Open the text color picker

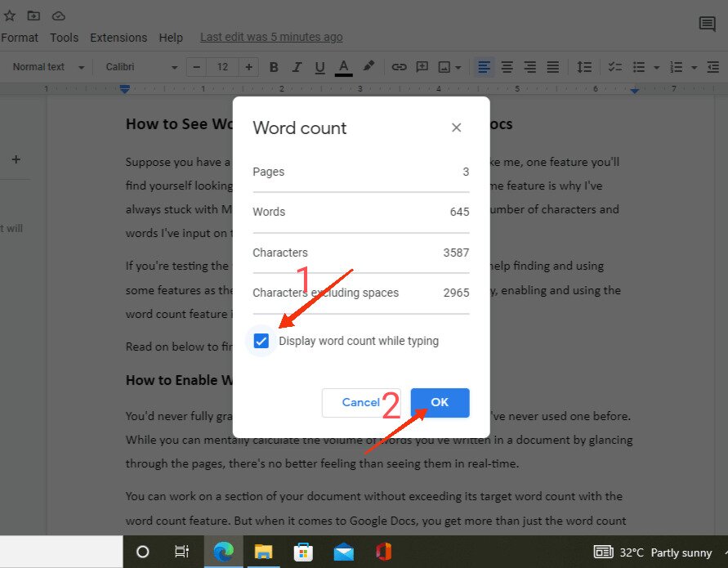coord(343,68)
